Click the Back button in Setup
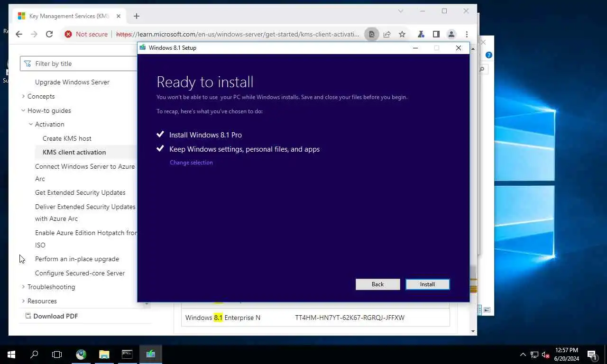 [378, 284]
